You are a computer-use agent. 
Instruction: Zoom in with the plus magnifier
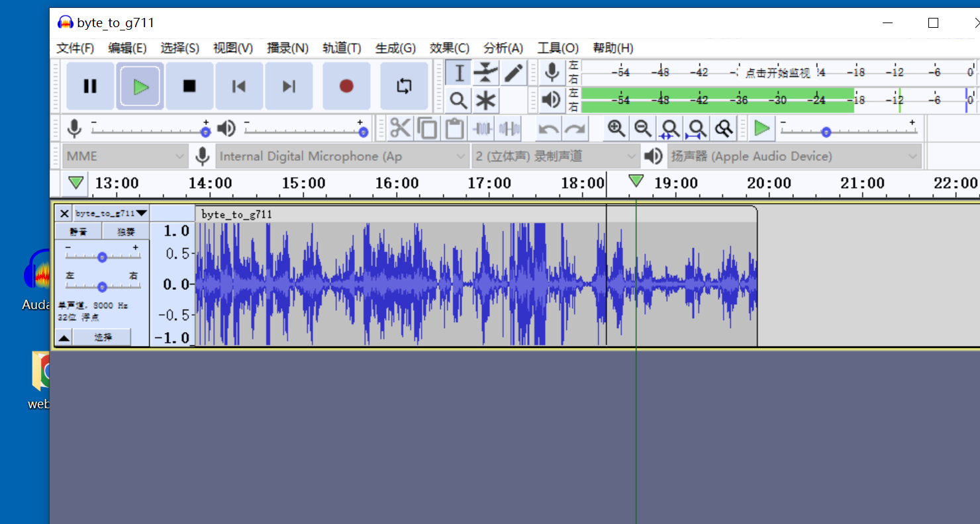(616, 128)
